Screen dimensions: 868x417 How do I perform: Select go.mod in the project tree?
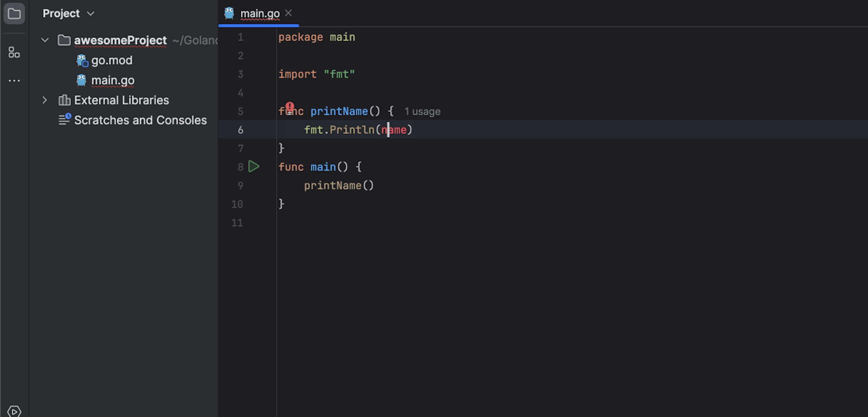[x=111, y=60]
